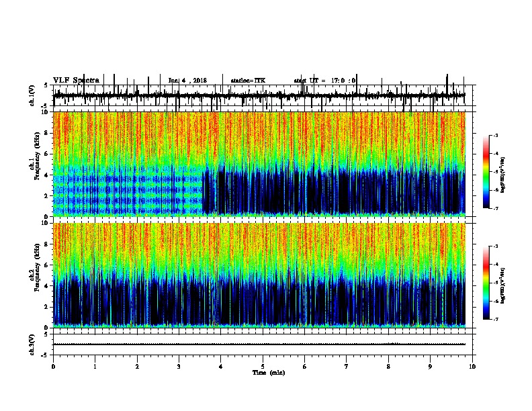Click time-axis tick label "3"

coord(179,367)
